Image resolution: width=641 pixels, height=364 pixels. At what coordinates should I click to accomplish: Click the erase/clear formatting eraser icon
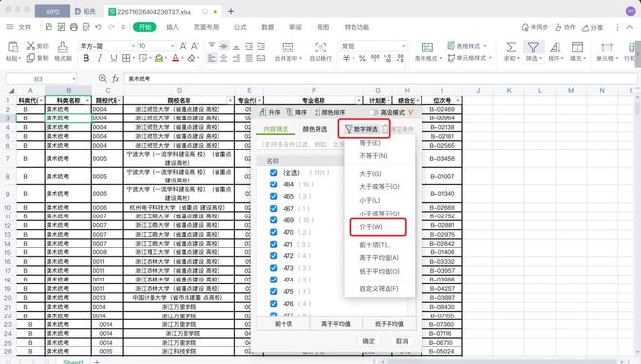coord(191,58)
